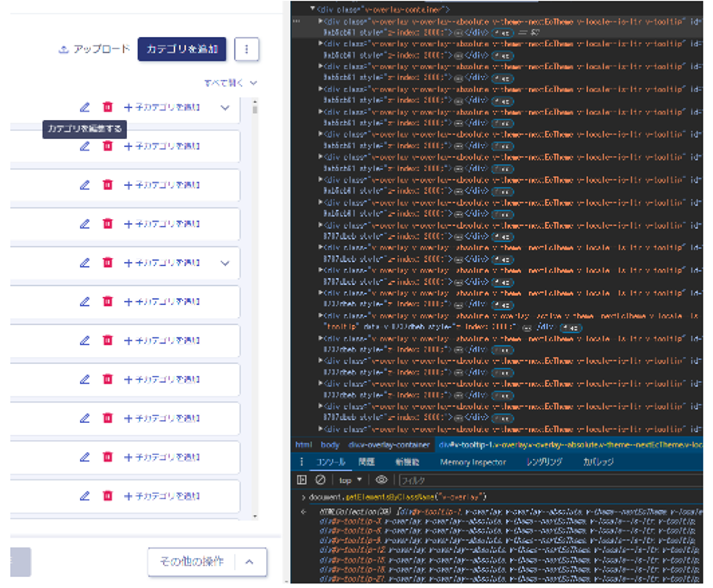Click the document.getElementsByClassName console command line
The image size is (713, 588).
point(398,497)
